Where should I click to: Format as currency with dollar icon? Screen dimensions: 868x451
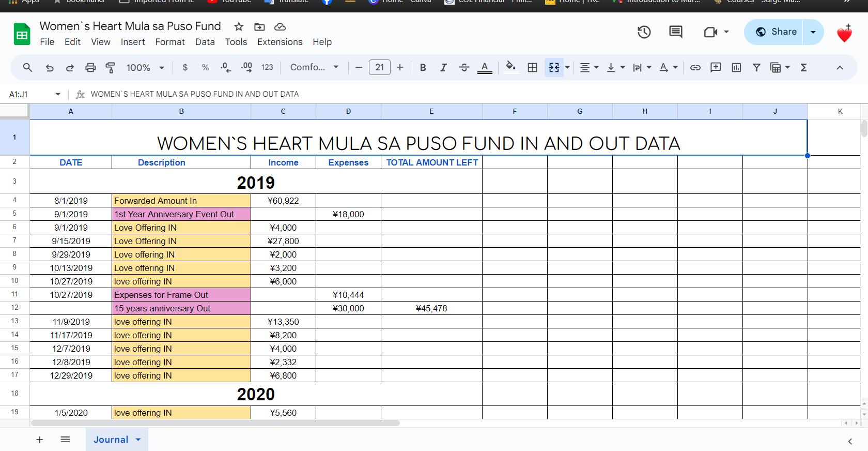pos(185,67)
